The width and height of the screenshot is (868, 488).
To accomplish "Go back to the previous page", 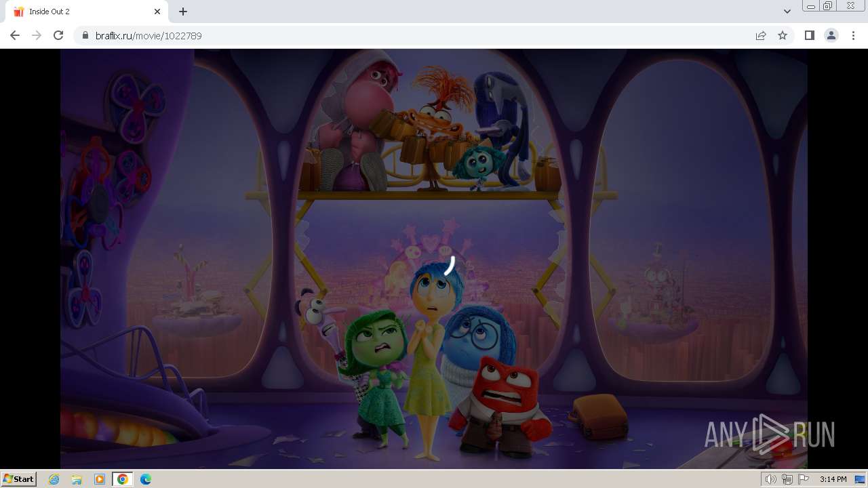I will [x=15, y=35].
